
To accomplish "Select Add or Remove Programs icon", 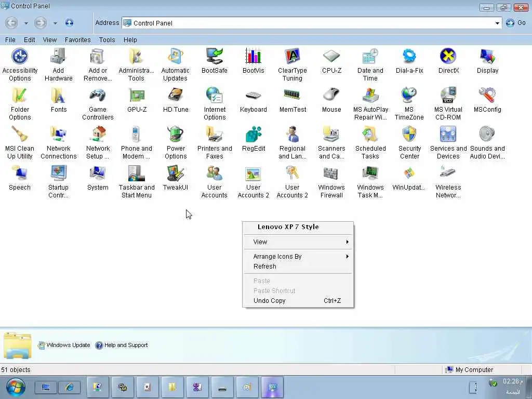I will click(98, 56).
